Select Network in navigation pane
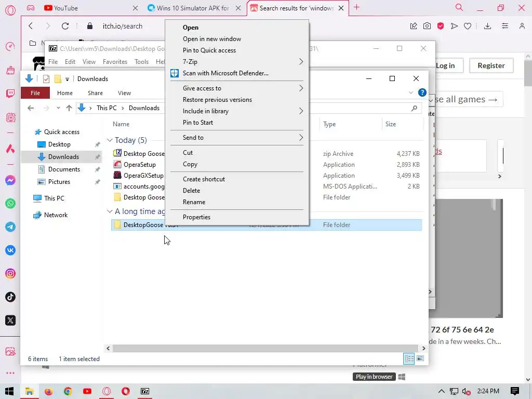Screen dimensions: 532x399 (56, 215)
